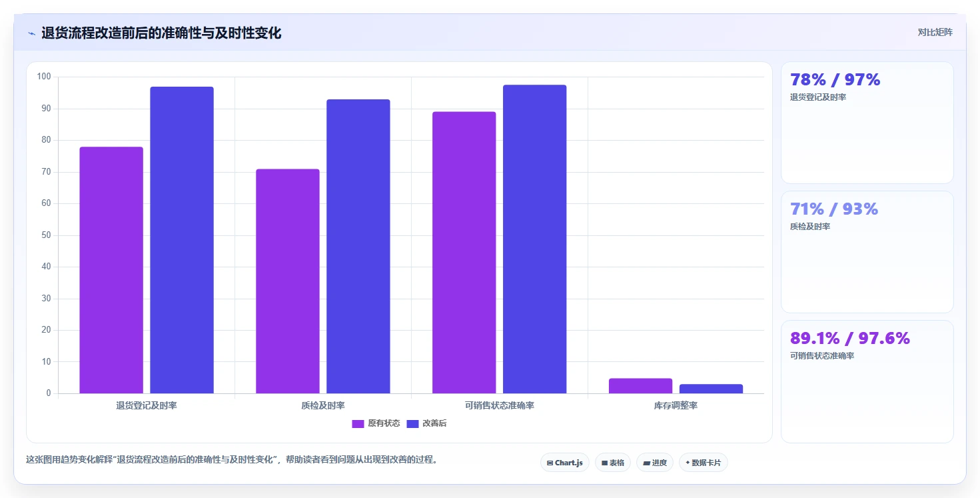Click the 质检及时率 card caption
The height and width of the screenshot is (498, 980).
tap(810, 227)
